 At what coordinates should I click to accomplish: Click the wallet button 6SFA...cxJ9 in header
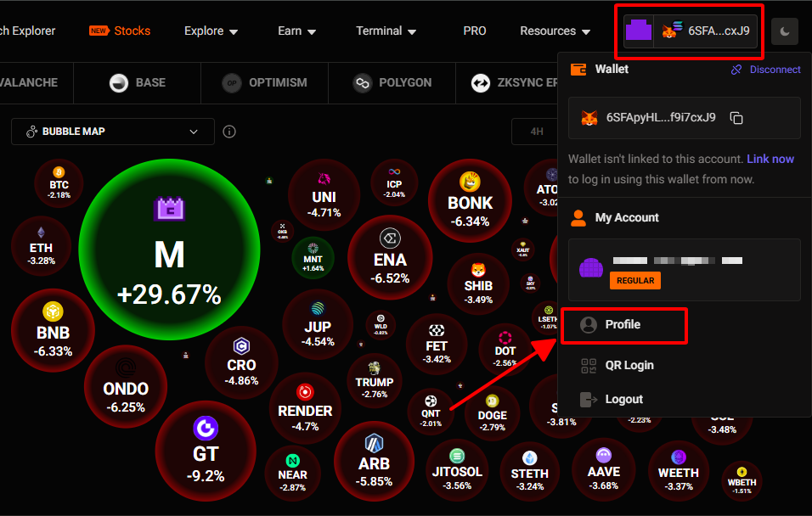pos(705,31)
